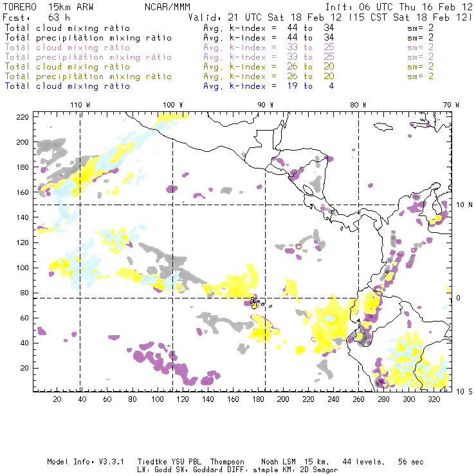Click the '90 W' longitude label
Screen dimensions: 476x476
(x=266, y=105)
